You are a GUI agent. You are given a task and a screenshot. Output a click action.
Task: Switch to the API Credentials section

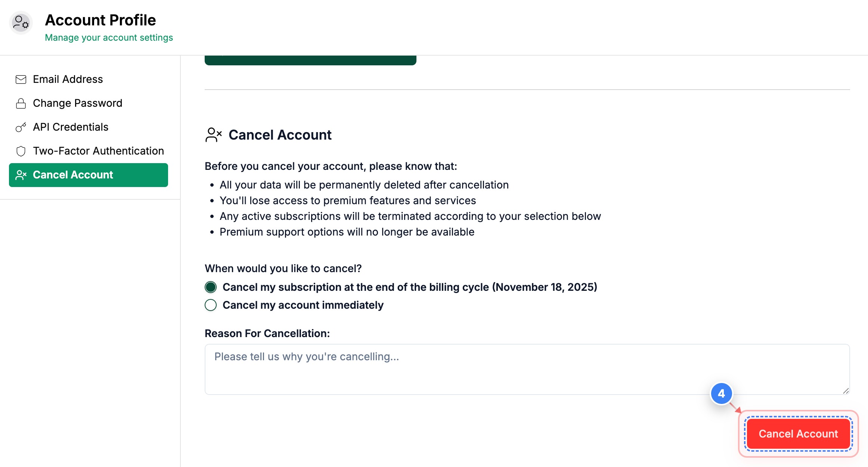(x=71, y=127)
